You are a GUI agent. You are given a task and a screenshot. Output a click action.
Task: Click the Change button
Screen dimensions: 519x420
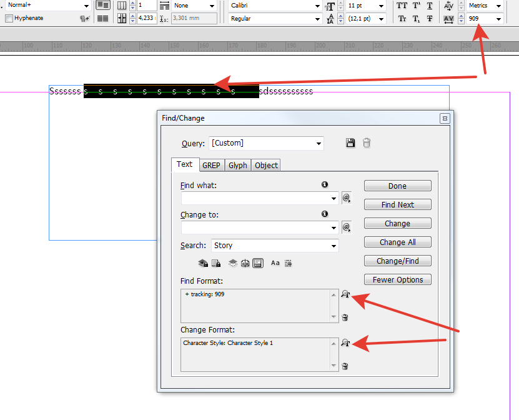pyautogui.click(x=397, y=223)
